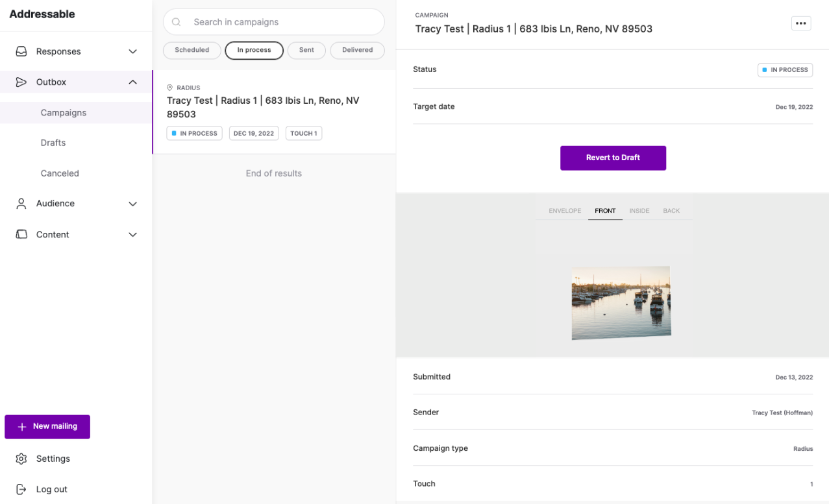Switch to the Inside preview tab
The image size is (829, 504).
[639, 211]
